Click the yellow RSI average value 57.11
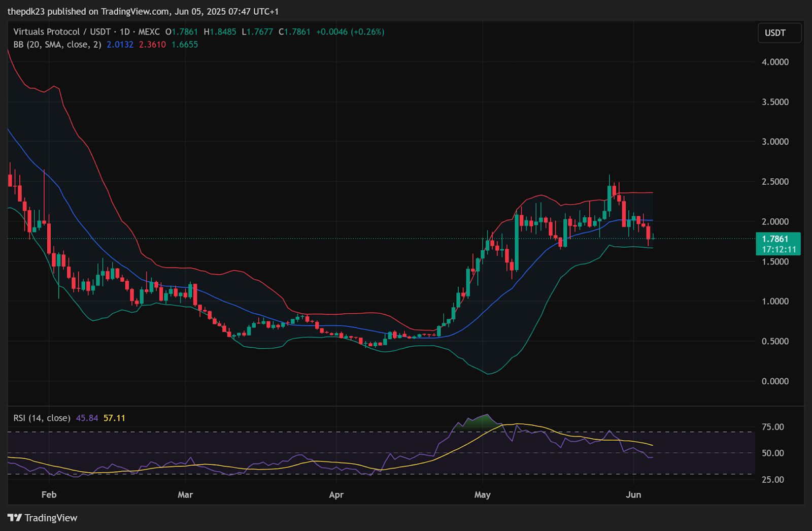 tap(114, 418)
